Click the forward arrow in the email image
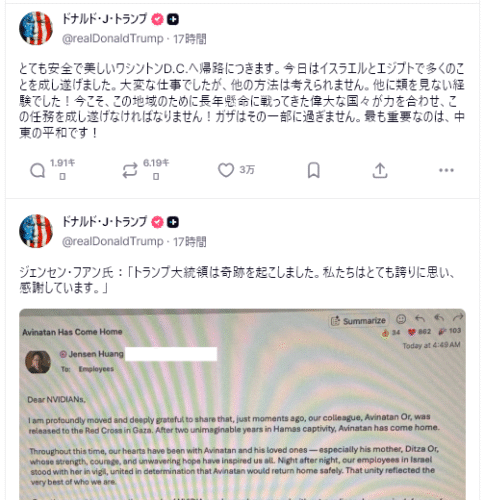Image resolution: width=484 pixels, height=500 pixels. pos(458,318)
